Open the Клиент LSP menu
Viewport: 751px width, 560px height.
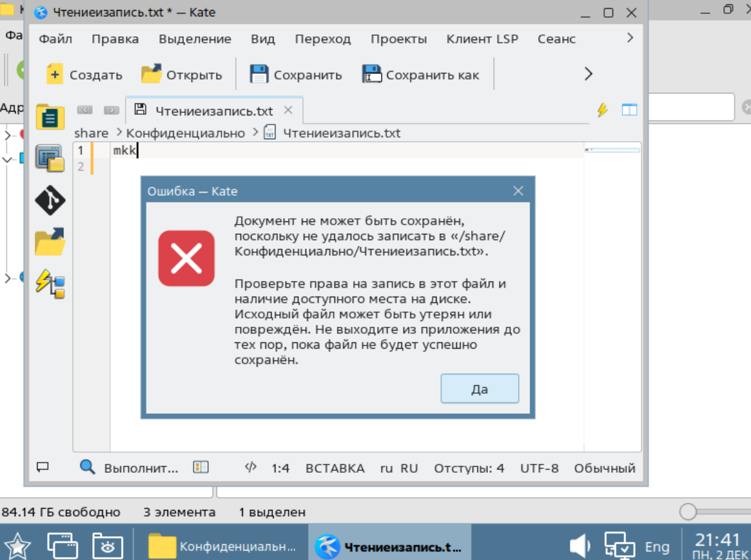pos(482,39)
